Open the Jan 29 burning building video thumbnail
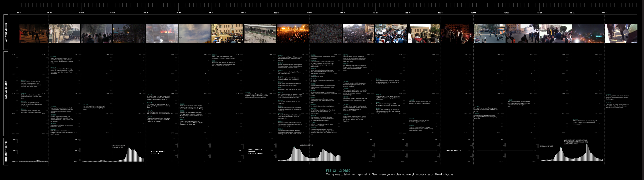644x180 pixels. click(x=162, y=33)
